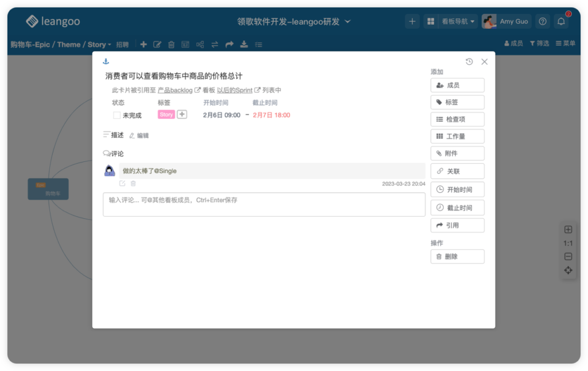The width and height of the screenshot is (588, 371).
Task: Click the edit icon under the comment
Action: click(123, 183)
